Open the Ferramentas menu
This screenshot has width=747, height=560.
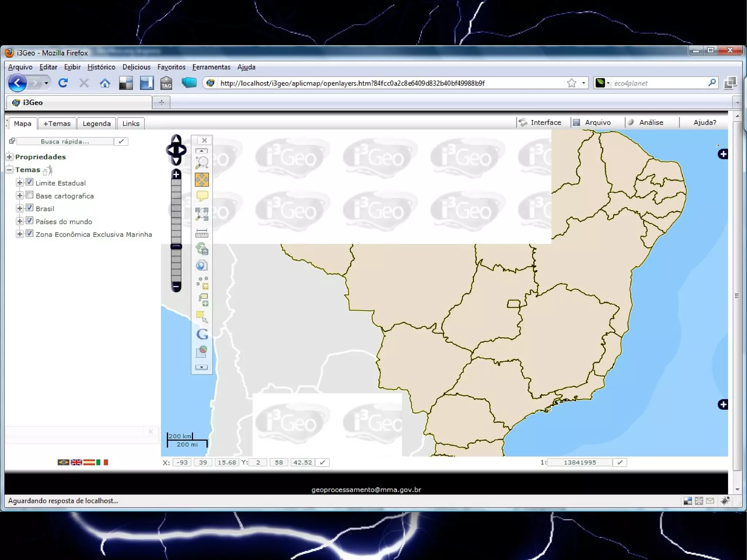click(211, 67)
